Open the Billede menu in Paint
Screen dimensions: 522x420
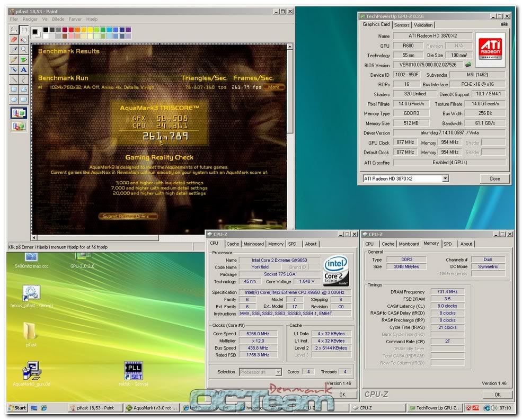[58, 19]
